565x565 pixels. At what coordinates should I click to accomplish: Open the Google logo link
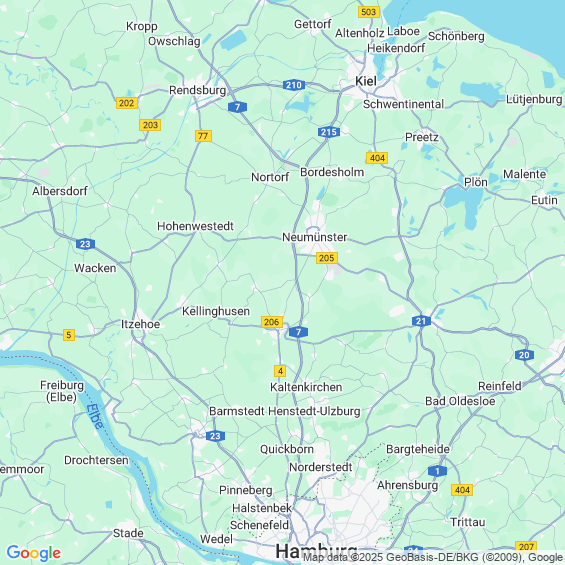pos(34,553)
